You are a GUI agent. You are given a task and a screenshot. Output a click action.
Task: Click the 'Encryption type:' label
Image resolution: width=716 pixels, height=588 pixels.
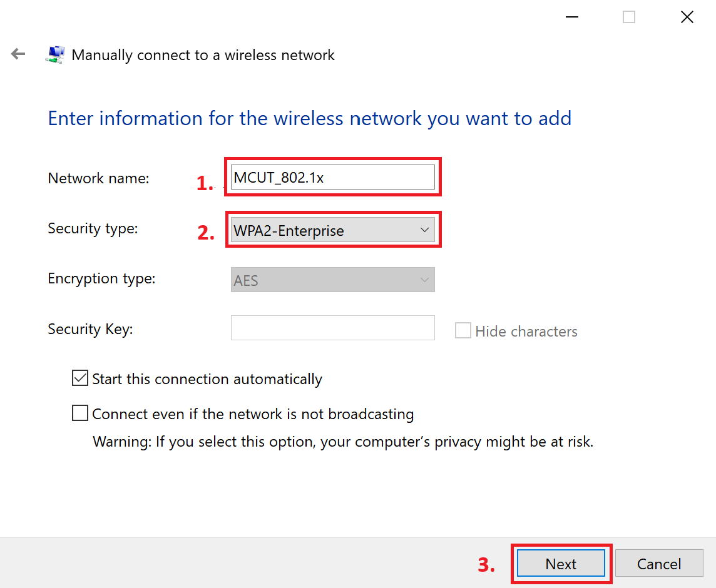[x=101, y=278]
